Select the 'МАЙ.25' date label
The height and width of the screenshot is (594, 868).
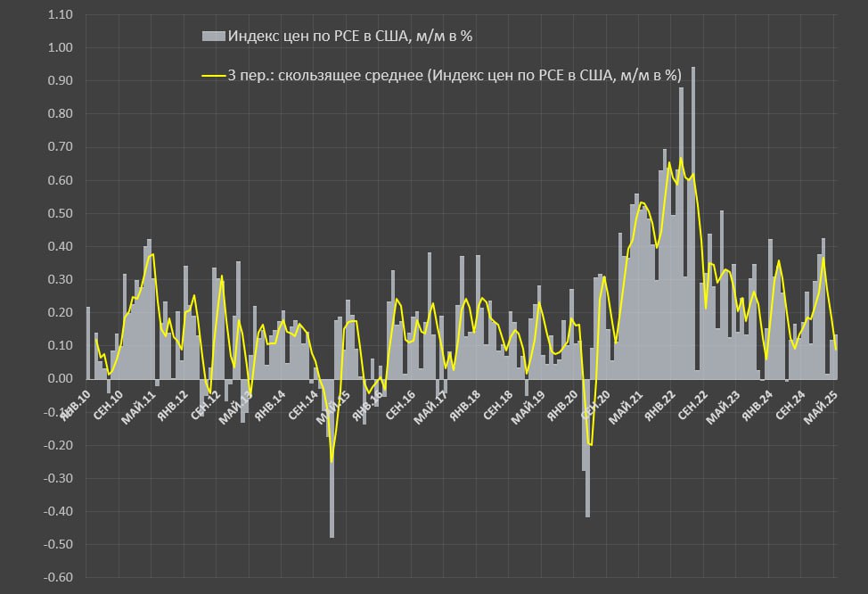(x=822, y=407)
